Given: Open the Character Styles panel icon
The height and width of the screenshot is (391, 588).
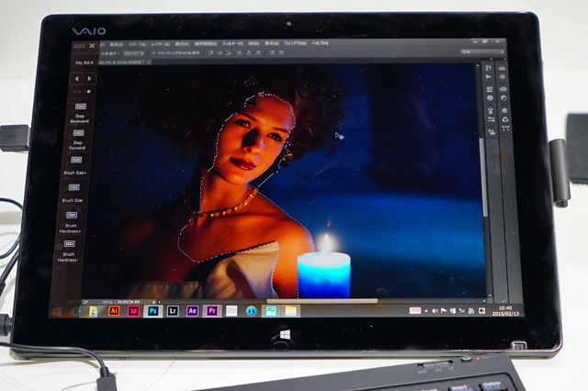Looking at the screenshot, I should (x=492, y=131).
